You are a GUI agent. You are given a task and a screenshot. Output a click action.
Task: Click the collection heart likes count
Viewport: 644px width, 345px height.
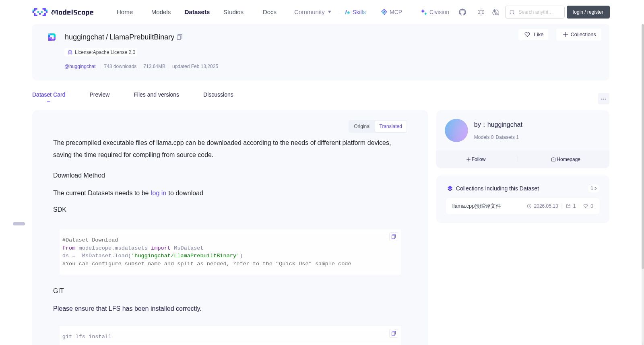point(588,206)
